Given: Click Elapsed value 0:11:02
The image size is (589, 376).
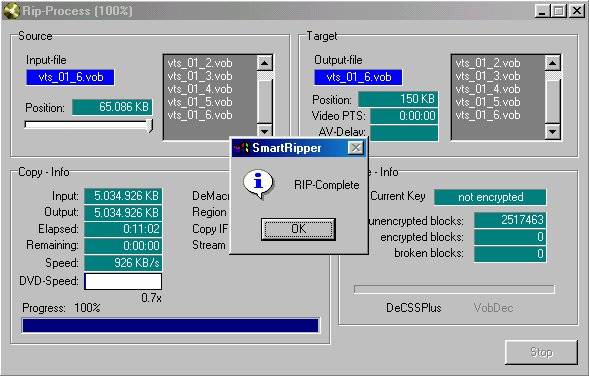Looking at the screenshot, I should (123, 229).
